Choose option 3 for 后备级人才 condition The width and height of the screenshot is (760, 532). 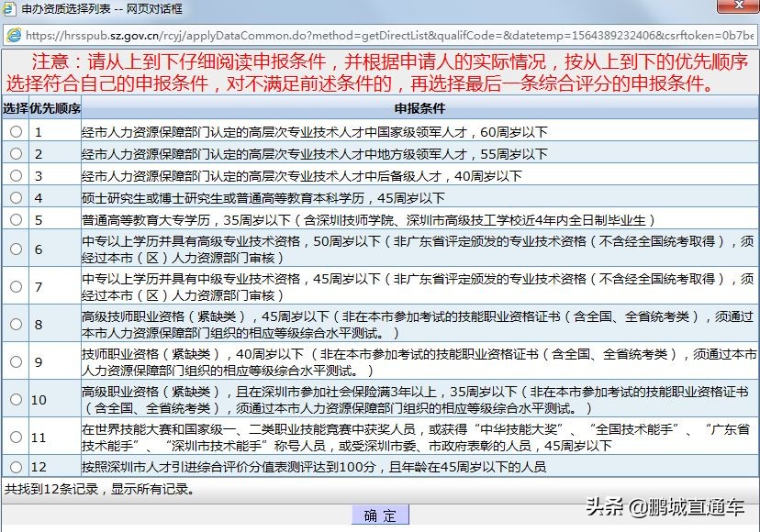16,175
